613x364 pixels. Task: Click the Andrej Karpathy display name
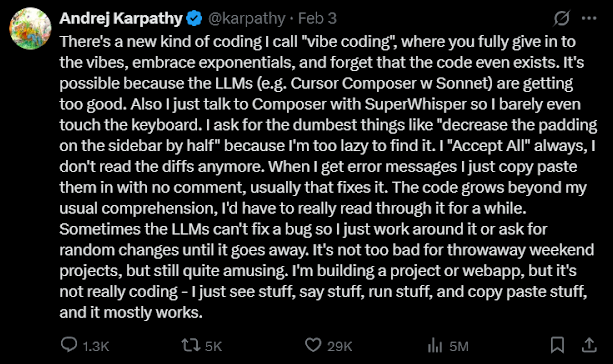point(121,18)
